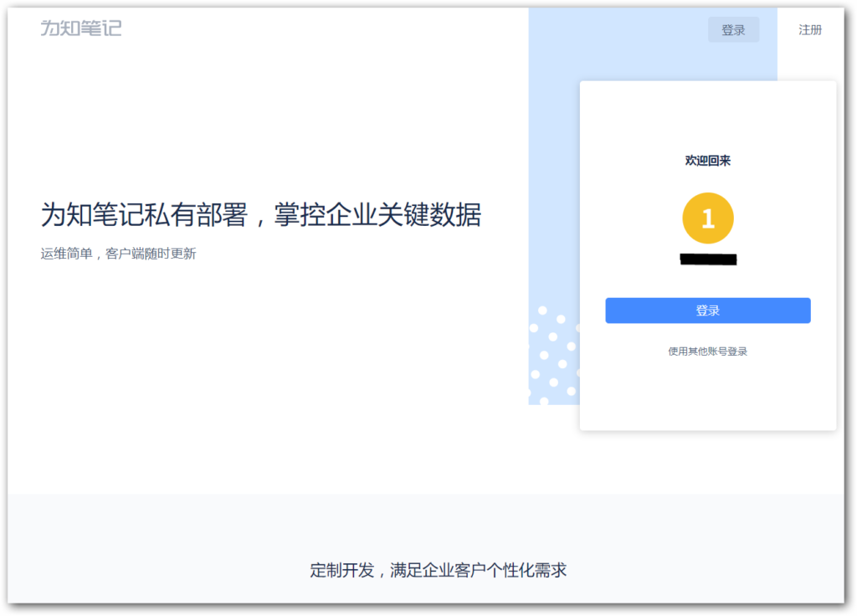
Task: Click the 欢迎回来 welcome heading
Action: (708, 160)
